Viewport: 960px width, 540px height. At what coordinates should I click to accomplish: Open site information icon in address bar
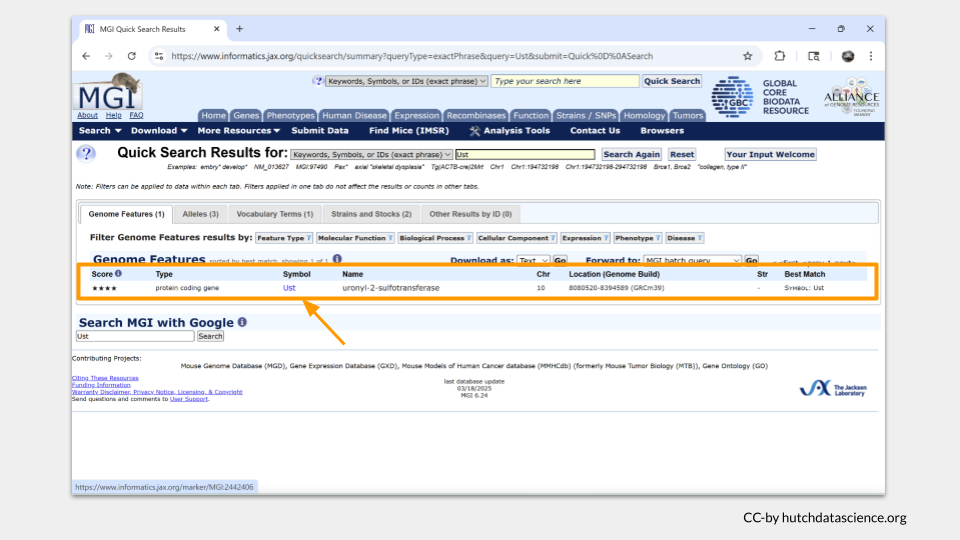click(x=159, y=56)
